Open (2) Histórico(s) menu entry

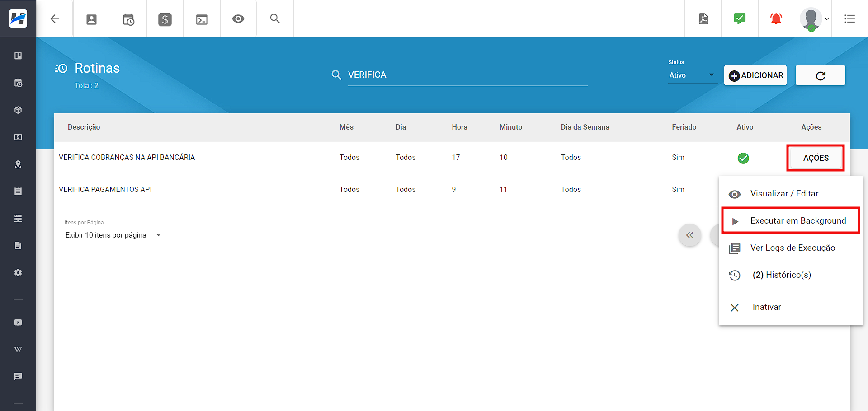[x=791, y=275]
